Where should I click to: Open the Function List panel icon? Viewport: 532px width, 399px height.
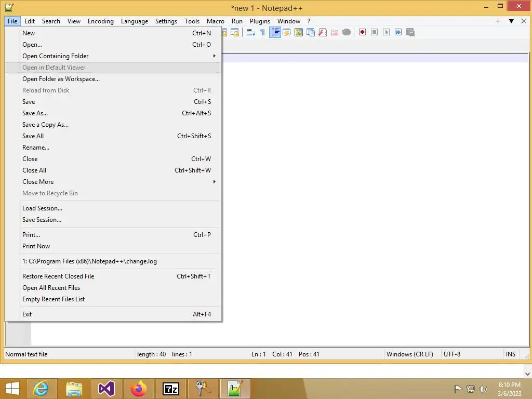pyautogui.click(x=323, y=32)
